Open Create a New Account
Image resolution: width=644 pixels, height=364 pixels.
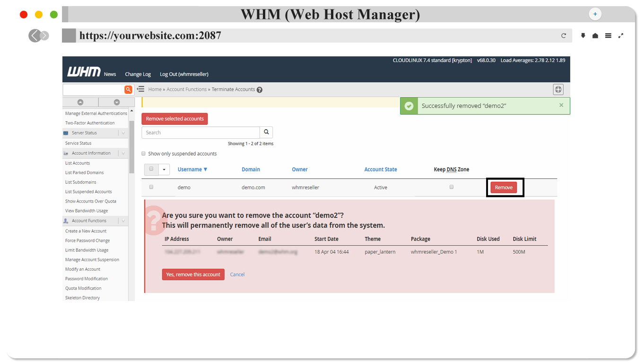click(x=86, y=231)
